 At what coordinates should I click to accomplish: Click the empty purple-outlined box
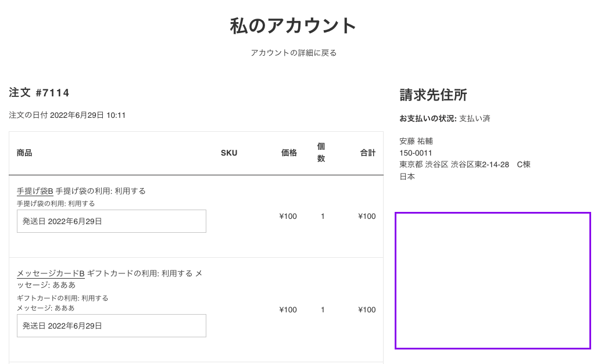[x=493, y=281]
